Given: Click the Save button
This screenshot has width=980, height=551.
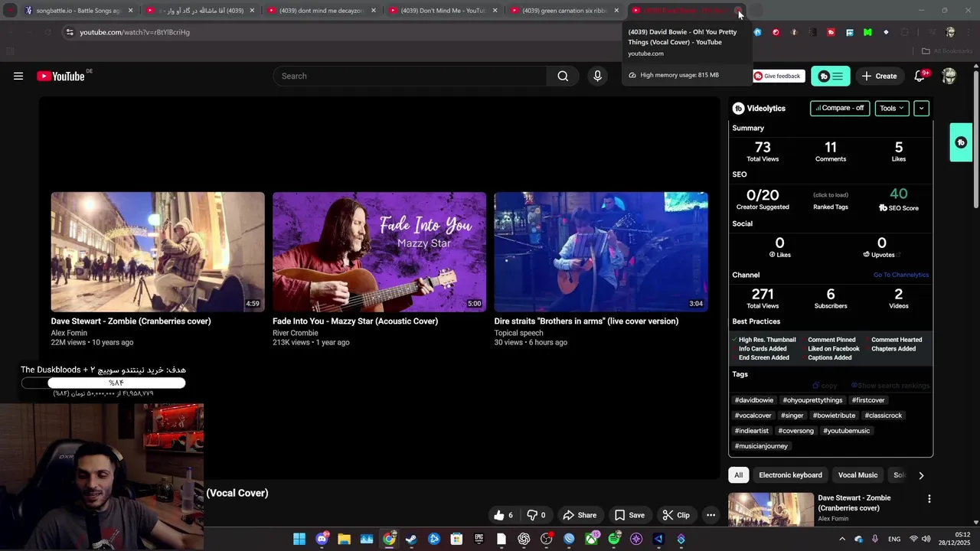Looking at the screenshot, I should coord(629,515).
